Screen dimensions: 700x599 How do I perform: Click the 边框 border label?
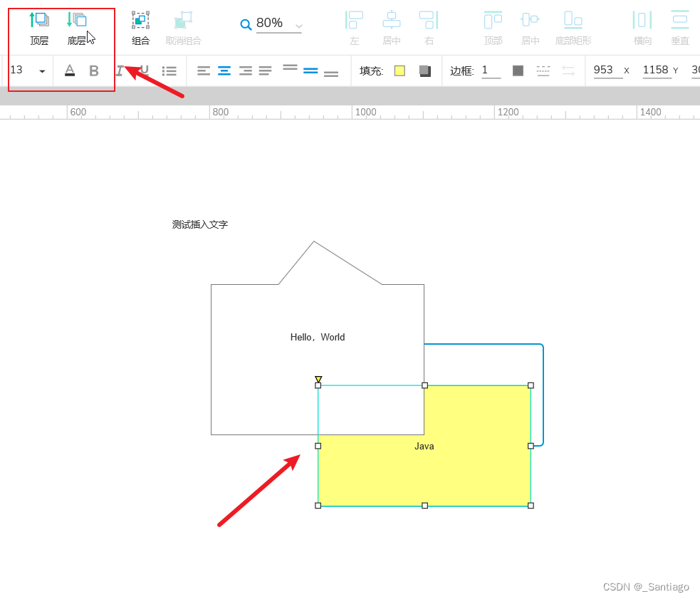tap(461, 71)
